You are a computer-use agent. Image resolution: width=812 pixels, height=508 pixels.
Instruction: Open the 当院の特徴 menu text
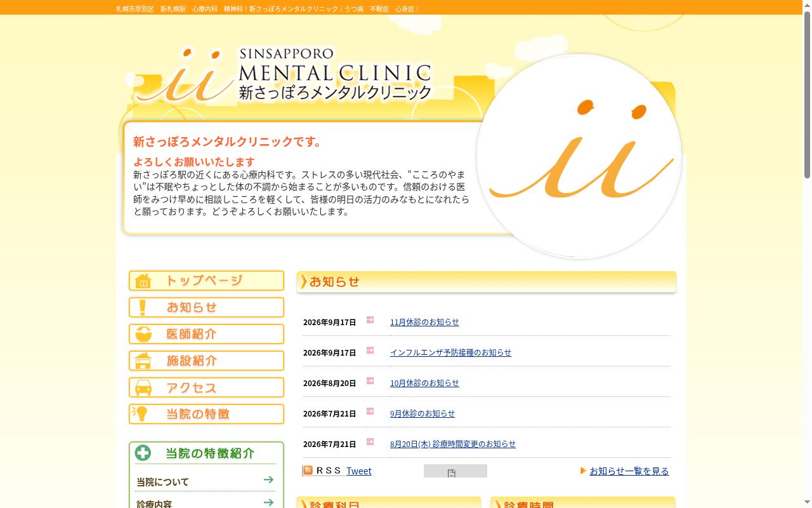[x=198, y=414]
